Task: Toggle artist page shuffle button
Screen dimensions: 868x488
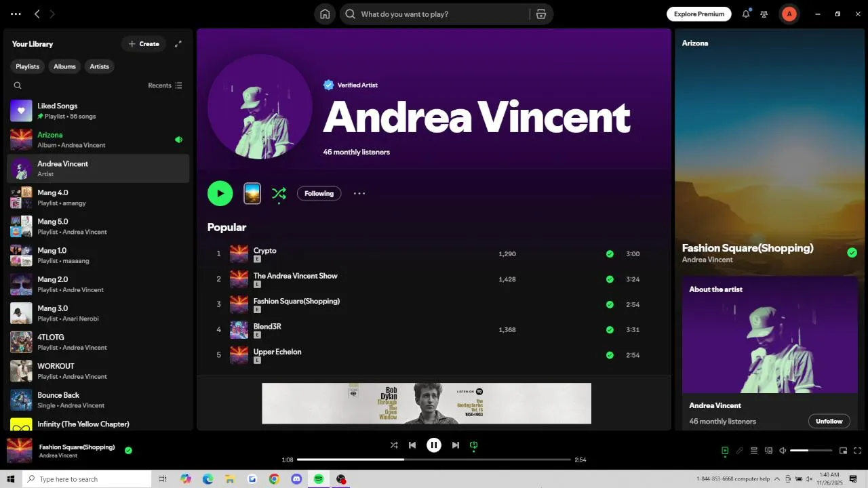Action: pos(279,194)
